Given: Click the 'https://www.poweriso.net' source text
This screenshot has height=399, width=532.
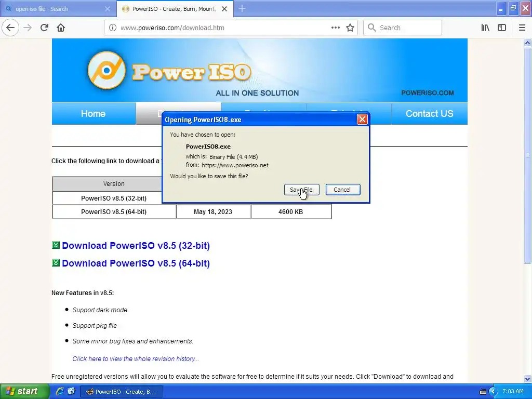Looking at the screenshot, I should (235, 165).
